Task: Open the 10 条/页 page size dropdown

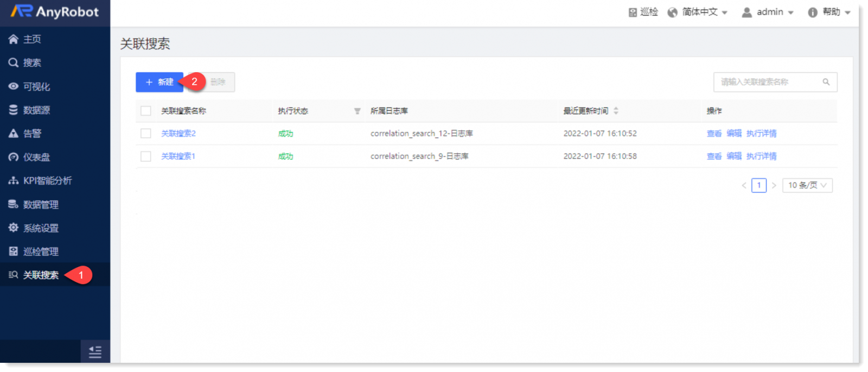Action: click(807, 185)
